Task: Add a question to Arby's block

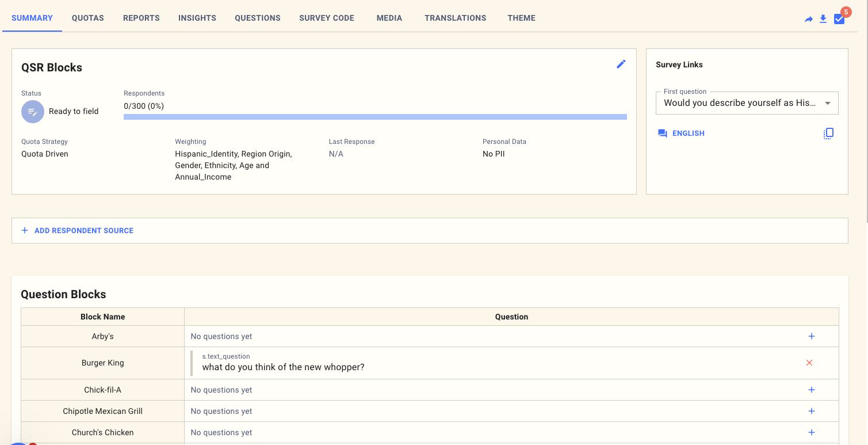Action: (811, 336)
